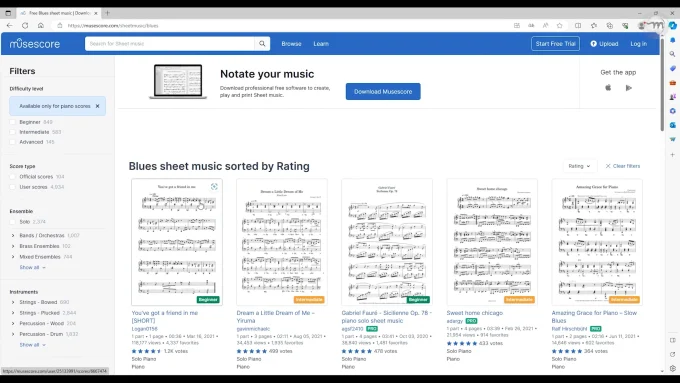Open the Browse menu
680x383 pixels.
[291, 44]
